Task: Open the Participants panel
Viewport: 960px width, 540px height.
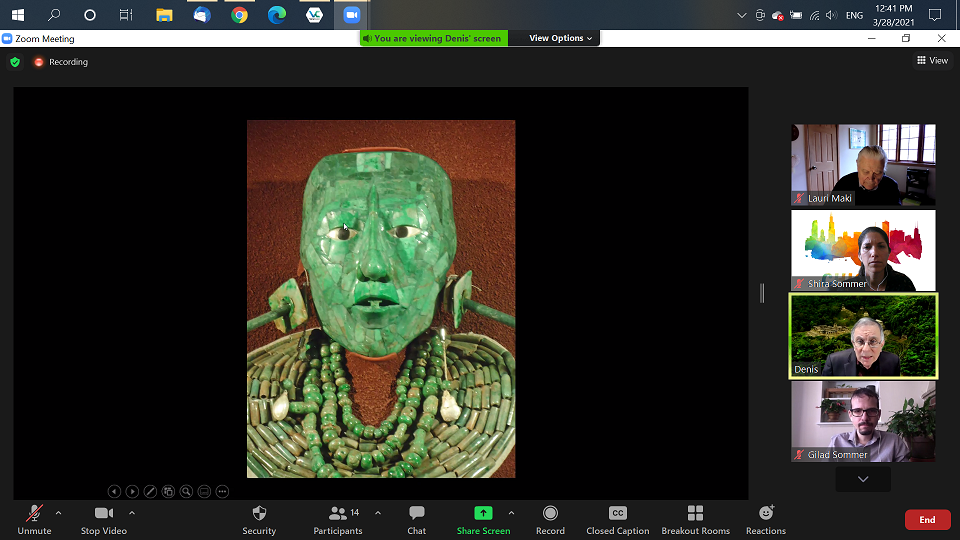Action: [x=338, y=520]
